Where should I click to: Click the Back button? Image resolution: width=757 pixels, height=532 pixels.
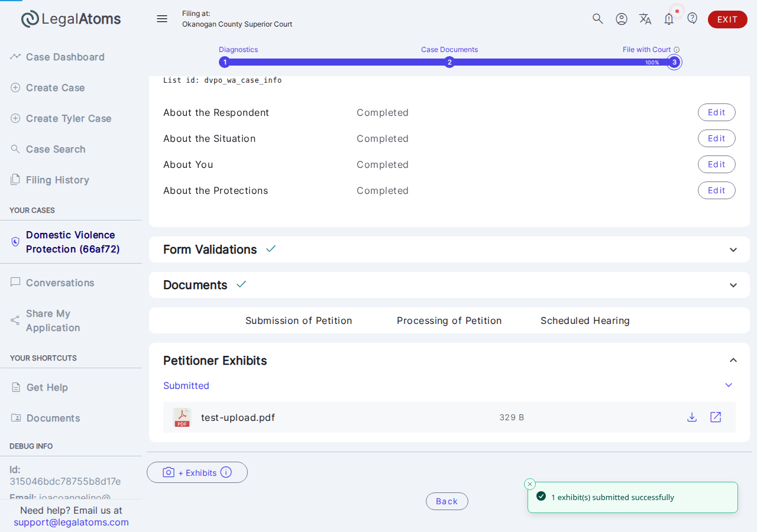click(x=447, y=501)
